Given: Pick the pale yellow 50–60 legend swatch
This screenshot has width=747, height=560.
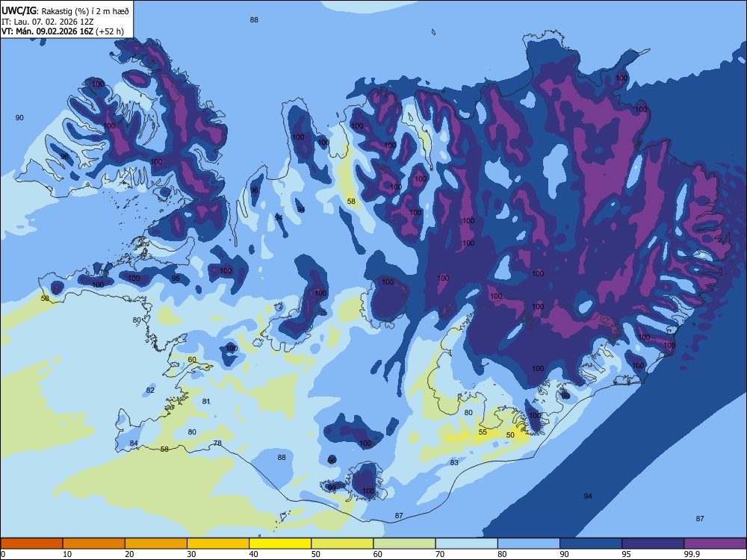Looking at the screenshot, I should [342, 544].
